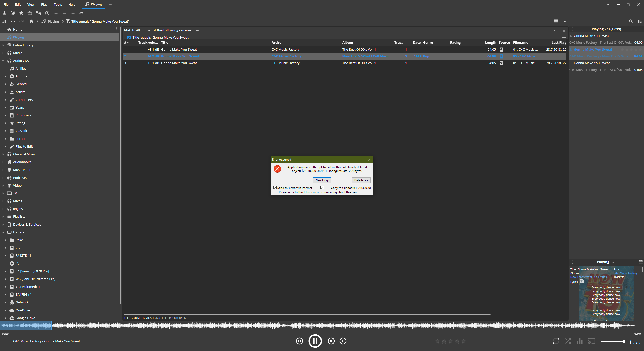The image size is (644, 351).
Task: Toggle the shuffle icon
Action: (x=568, y=341)
